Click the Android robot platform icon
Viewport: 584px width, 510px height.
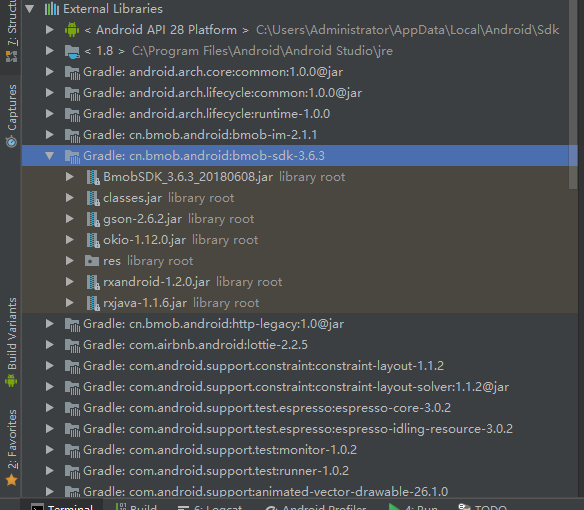[x=72, y=30]
